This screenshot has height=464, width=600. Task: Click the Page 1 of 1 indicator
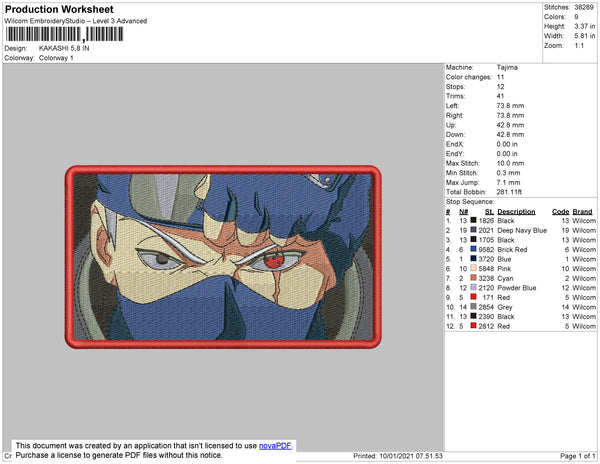pos(577,456)
